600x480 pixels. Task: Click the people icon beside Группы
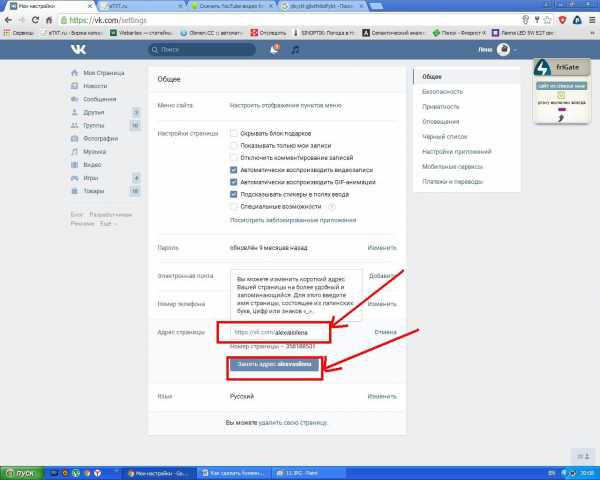tap(75, 125)
